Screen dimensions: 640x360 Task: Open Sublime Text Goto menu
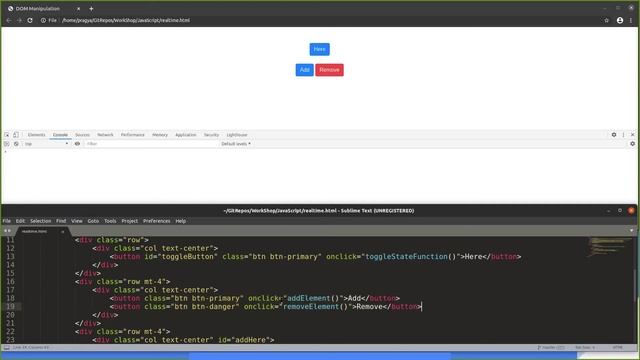93,221
